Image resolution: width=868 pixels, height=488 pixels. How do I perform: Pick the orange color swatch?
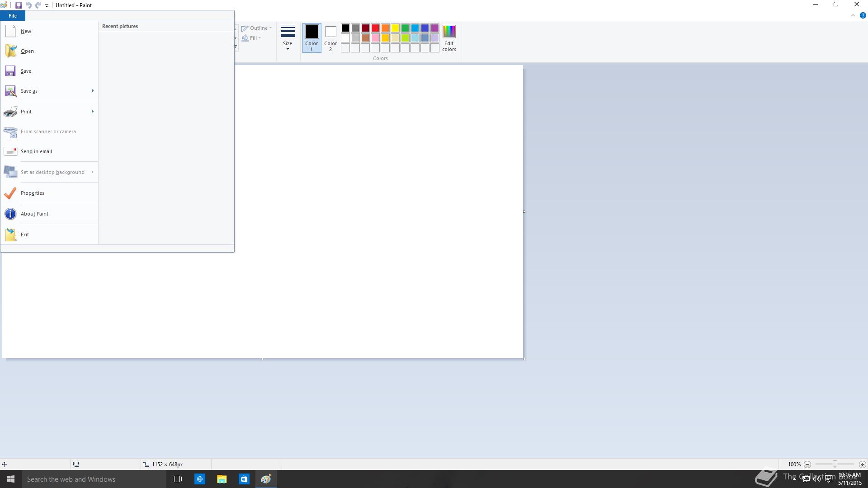385,28
